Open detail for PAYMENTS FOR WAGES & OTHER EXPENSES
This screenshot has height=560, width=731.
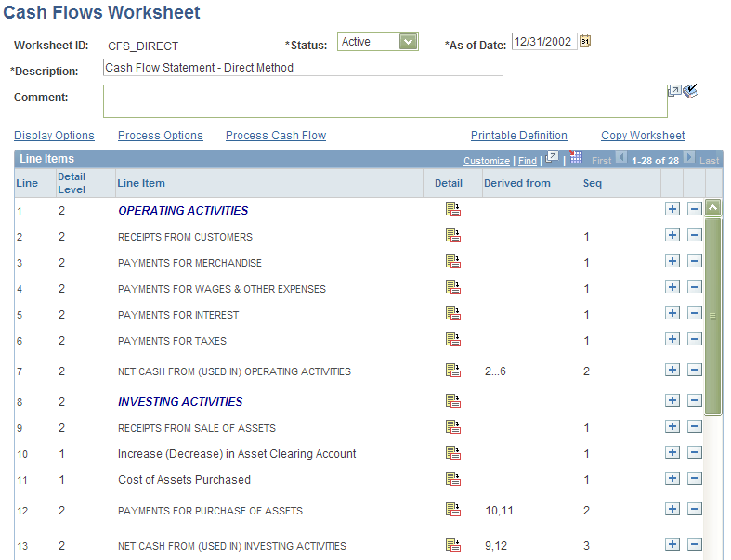coord(452,288)
